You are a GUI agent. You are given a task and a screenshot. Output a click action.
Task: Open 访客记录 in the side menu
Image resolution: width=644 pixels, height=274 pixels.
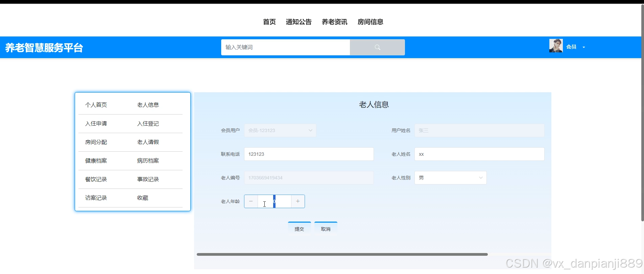tap(96, 198)
